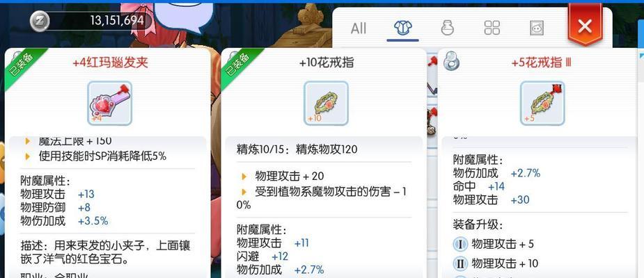Click upgrade tier I badge icon
644x278 pixels.
460,245
